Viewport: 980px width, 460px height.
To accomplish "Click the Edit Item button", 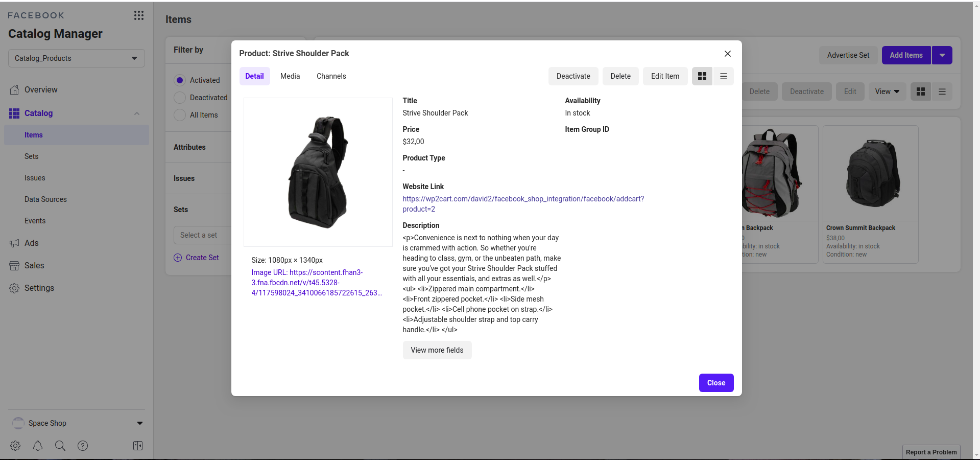I will [665, 76].
